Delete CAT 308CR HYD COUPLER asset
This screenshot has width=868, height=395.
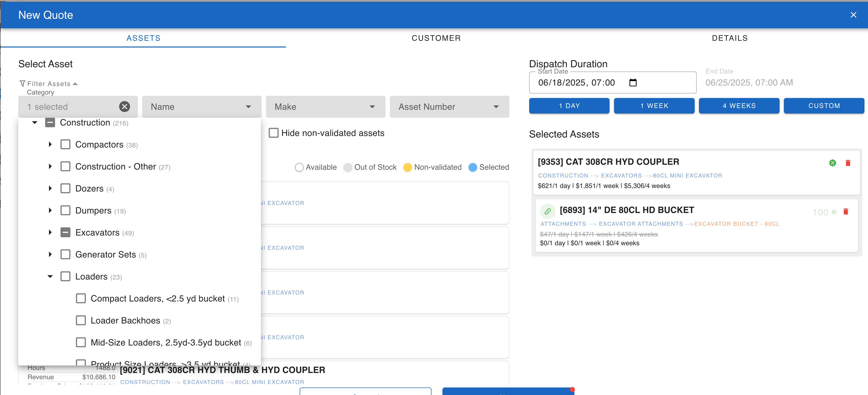tap(848, 163)
